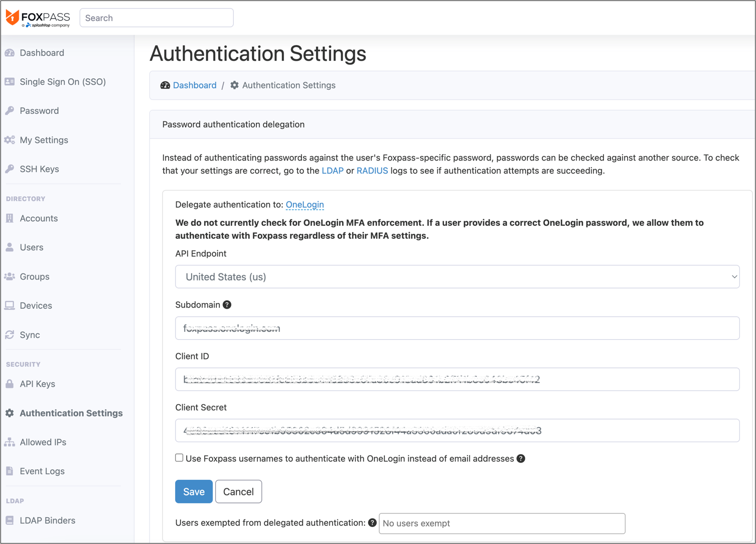Open SSH Keys menu item
This screenshot has height=544, width=756.
(39, 169)
